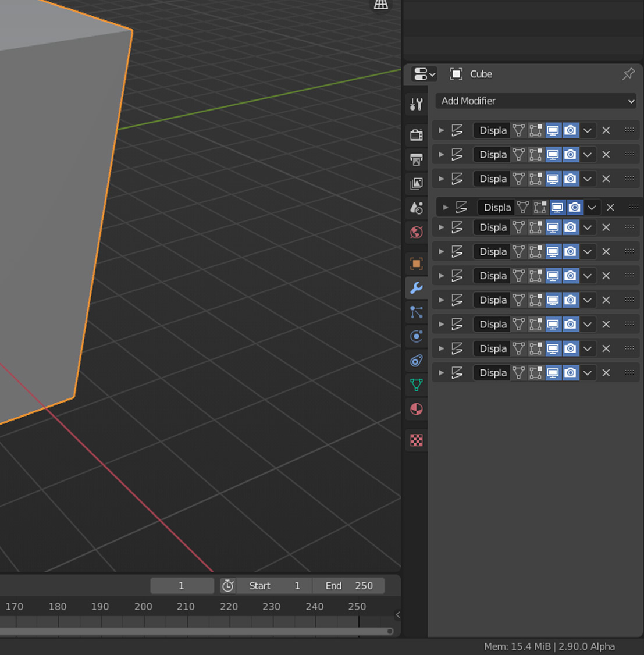
Task: Remove the topmost Displace modifier
Action: click(x=606, y=130)
